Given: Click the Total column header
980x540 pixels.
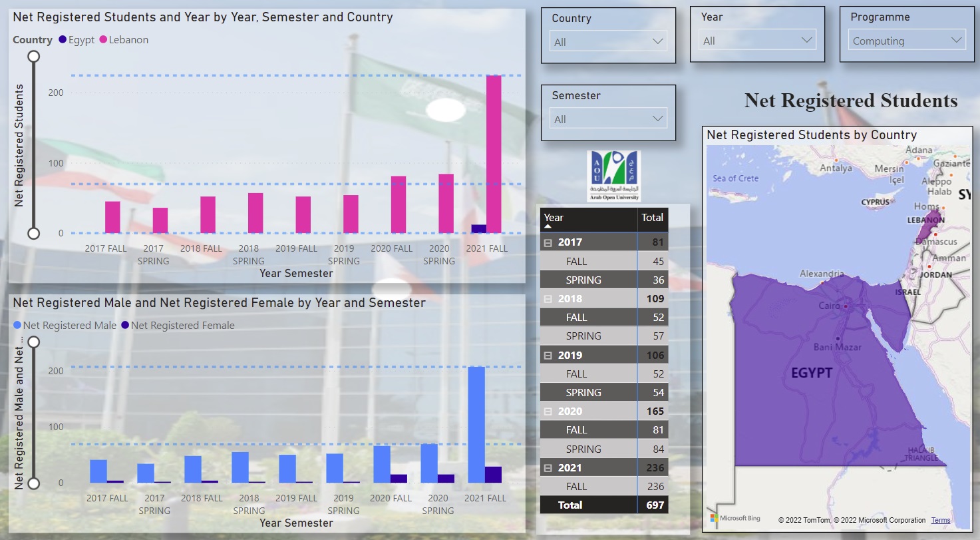Looking at the screenshot, I should (x=652, y=218).
